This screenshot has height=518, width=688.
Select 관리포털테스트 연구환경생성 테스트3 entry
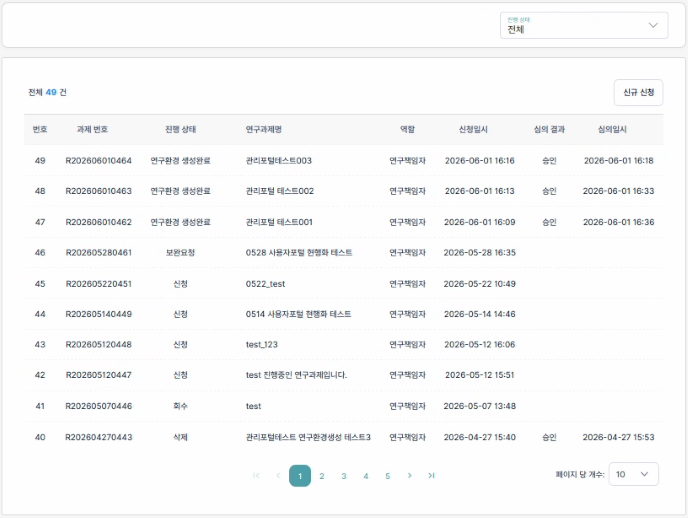tap(308, 437)
